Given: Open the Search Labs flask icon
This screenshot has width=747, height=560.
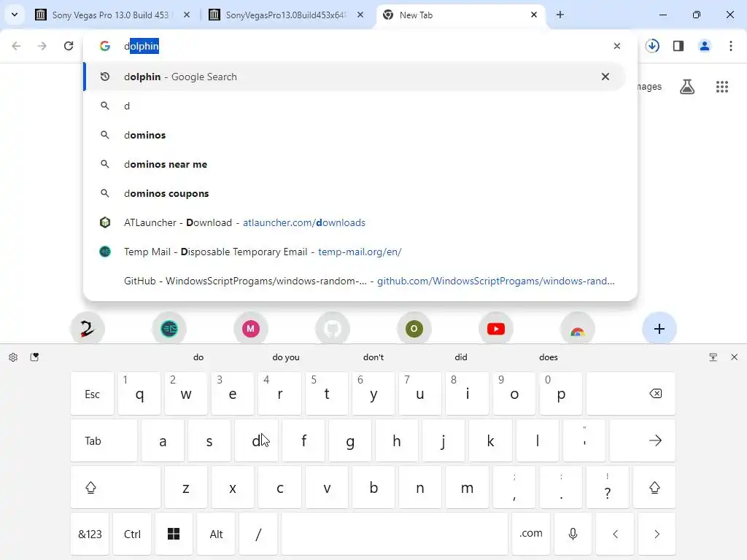Looking at the screenshot, I should click(x=687, y=87).
